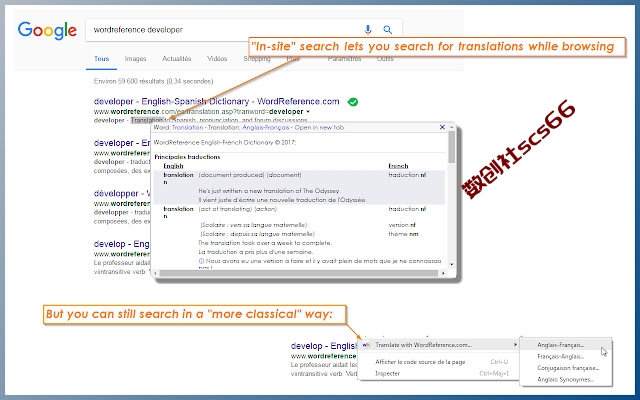
Task: Click the 'thème nm' translation entry
Action: click(403, 234)
